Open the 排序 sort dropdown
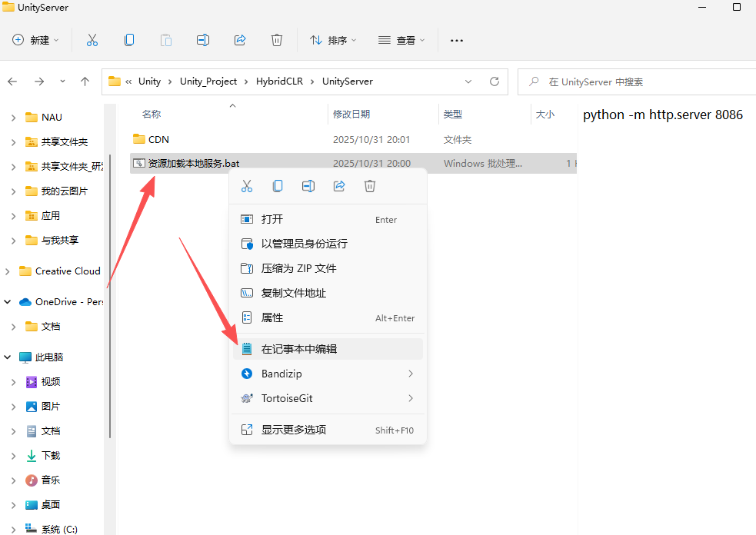756x535 pixels. [x=333, y=40]
